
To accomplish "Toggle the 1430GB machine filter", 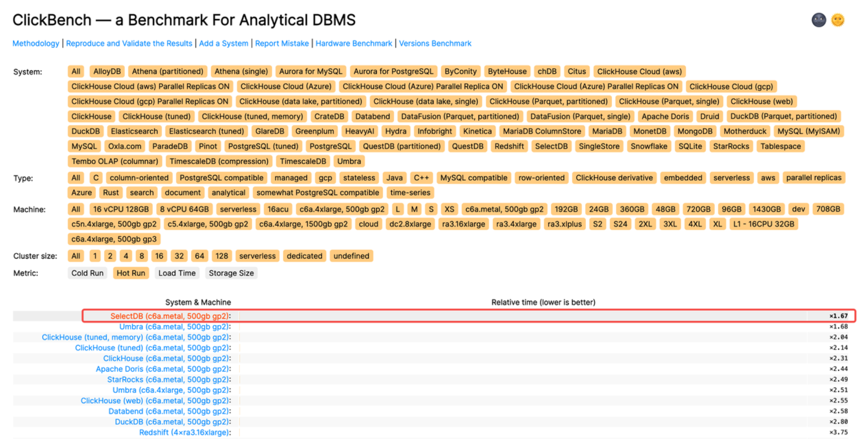I will point(767,210).
